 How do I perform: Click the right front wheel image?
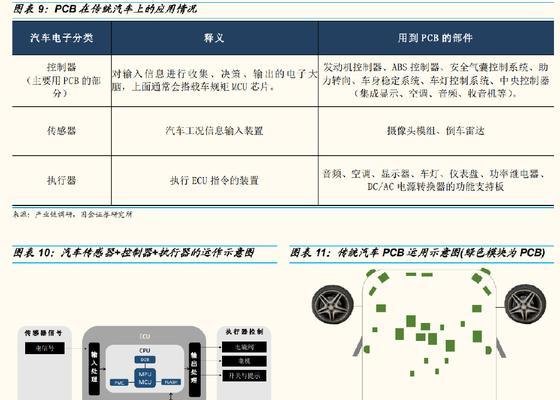pos(525,304)
